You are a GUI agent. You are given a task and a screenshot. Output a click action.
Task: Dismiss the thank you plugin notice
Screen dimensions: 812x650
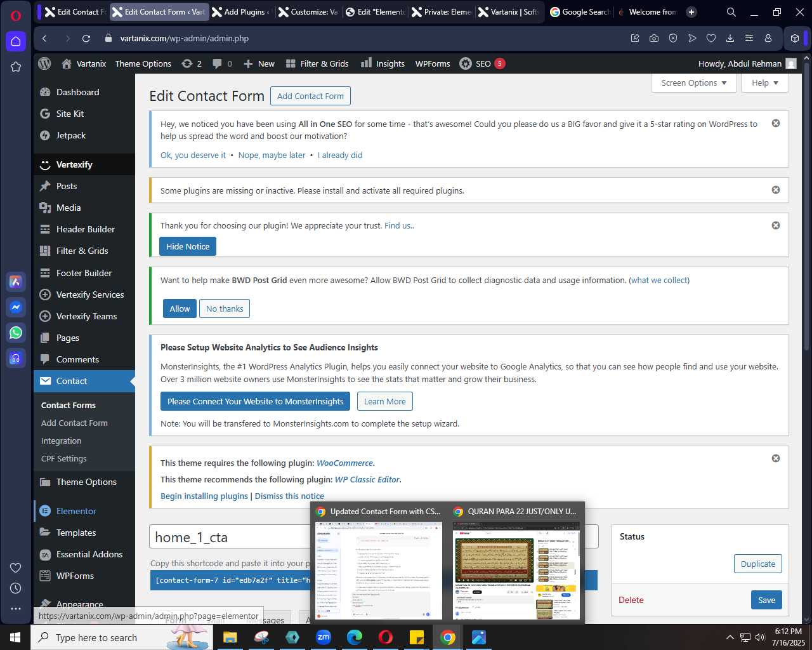(x=776, y=225)
